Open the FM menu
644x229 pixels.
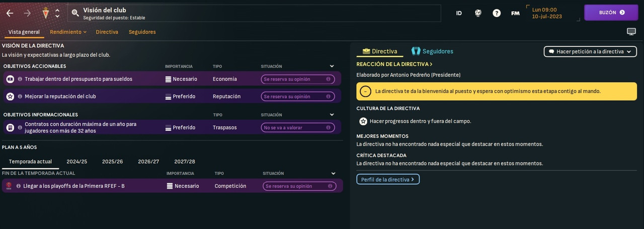click(x=515, y=13)
